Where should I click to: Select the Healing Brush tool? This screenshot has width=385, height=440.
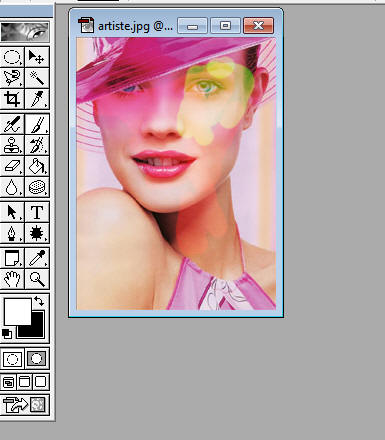coord(12,124)
